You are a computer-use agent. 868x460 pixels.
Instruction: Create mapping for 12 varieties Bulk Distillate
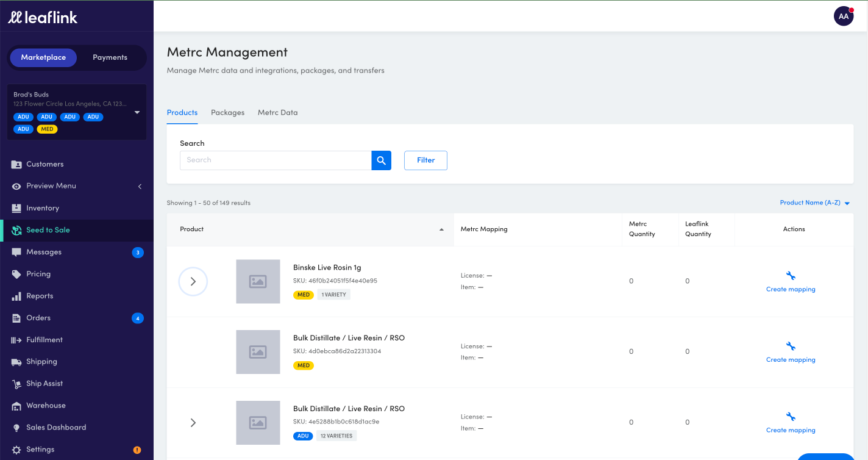point(791,430)
